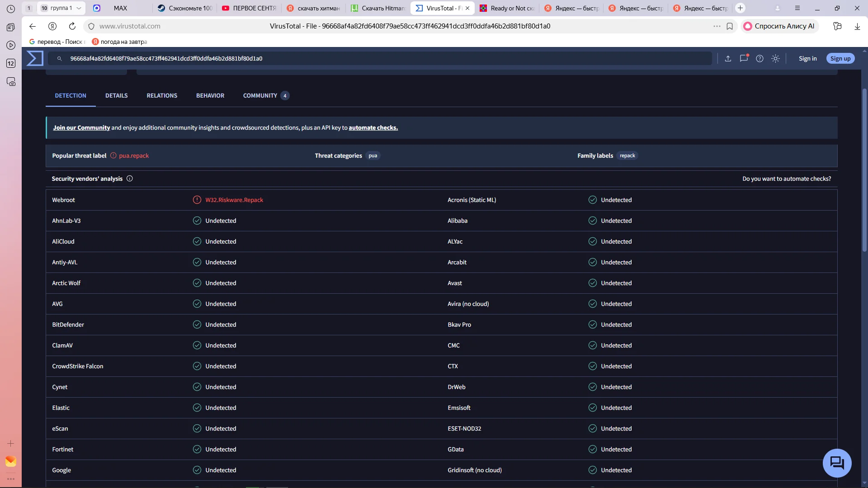The height and width of the screenshot is (488, 868).
Task: Click the sidebar icon labeled 12
Action: point(11,63)
